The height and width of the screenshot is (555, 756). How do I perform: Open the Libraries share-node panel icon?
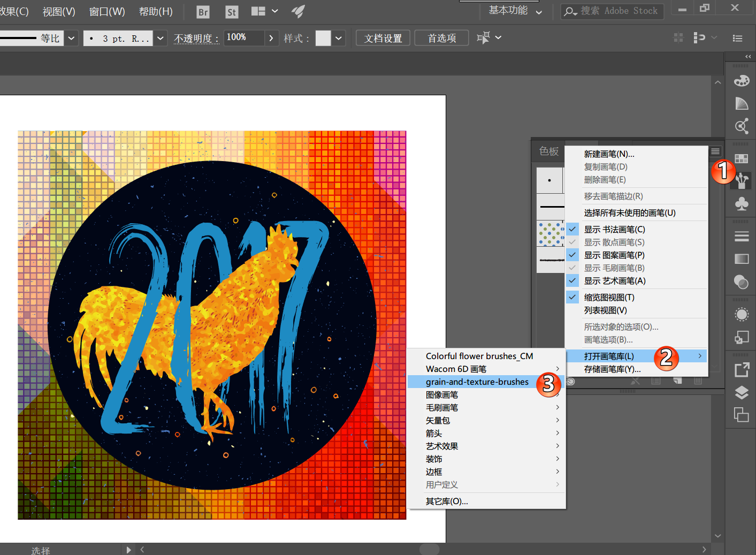point(741,126)
